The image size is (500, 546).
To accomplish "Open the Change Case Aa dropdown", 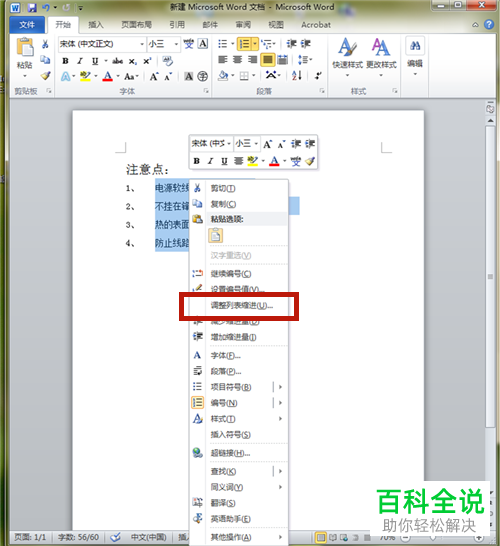I will point(131,76).
